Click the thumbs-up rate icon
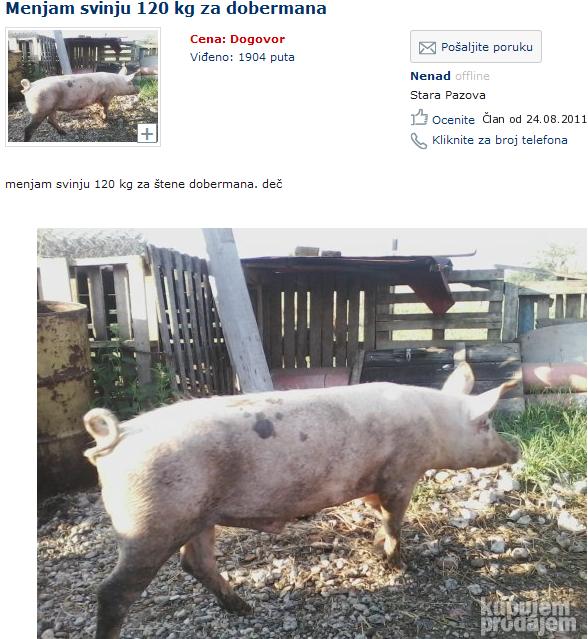588x639 pixels. tap(419, 118)
